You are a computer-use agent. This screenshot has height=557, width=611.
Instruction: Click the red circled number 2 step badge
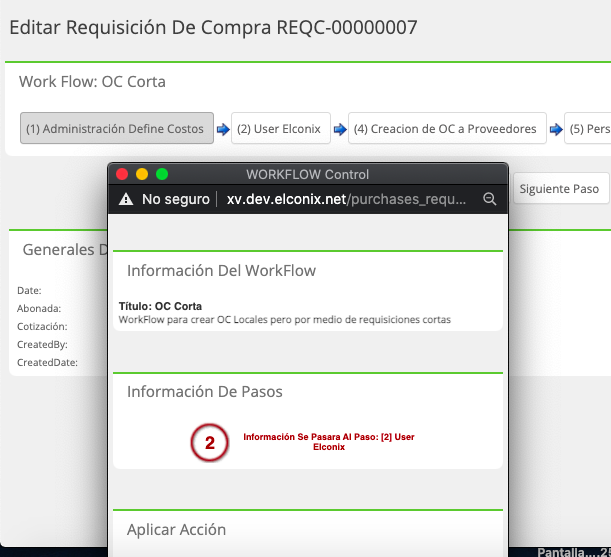pos(210,443)
